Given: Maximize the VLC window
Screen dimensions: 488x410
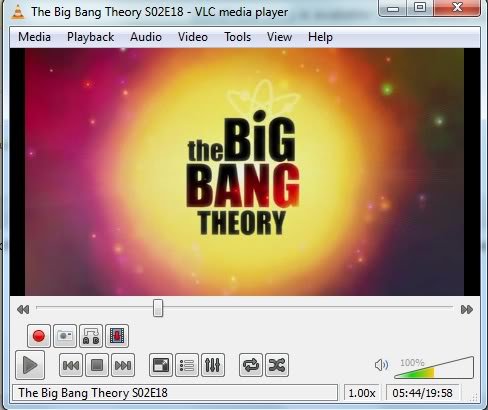Looking at the screenshot, I should (420, 8).
